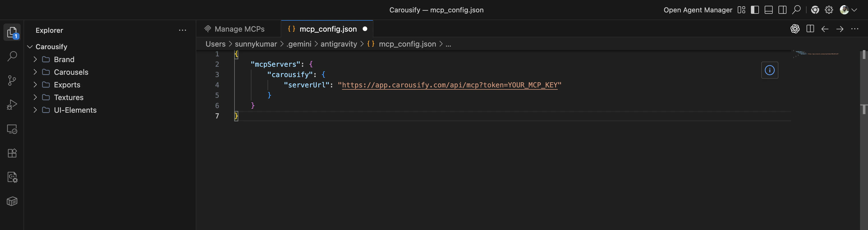868x230 pixels.
Task: Open the browser Chrome icon in title bar
Action: click(815, 10)
